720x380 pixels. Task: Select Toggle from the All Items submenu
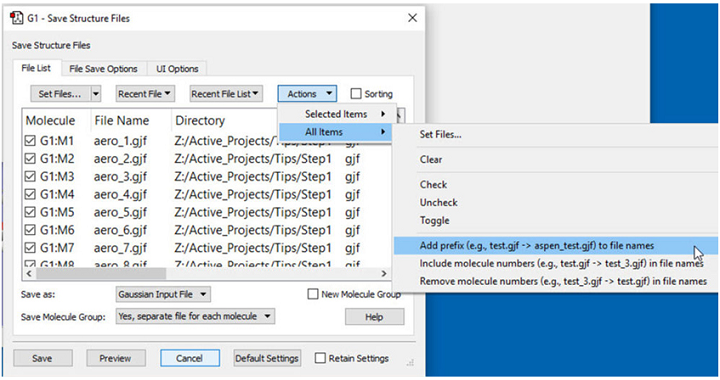[x=434, y=220]
